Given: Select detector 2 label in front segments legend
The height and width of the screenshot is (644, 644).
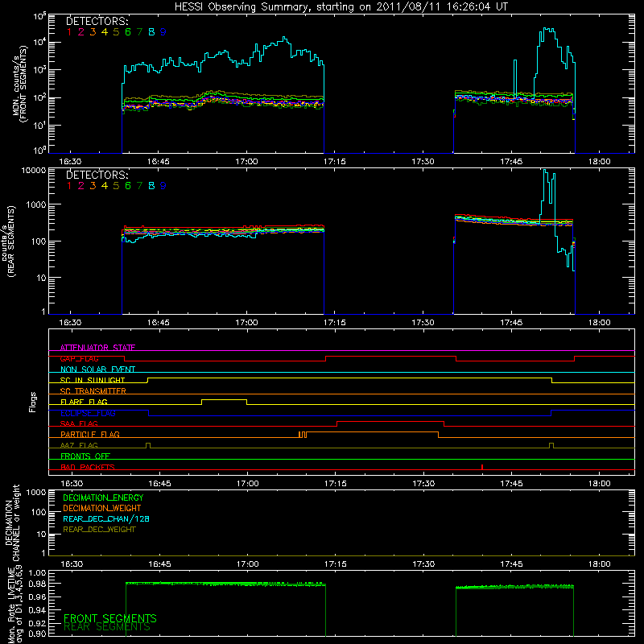Looking at the screenshot, I should [81, 32].
